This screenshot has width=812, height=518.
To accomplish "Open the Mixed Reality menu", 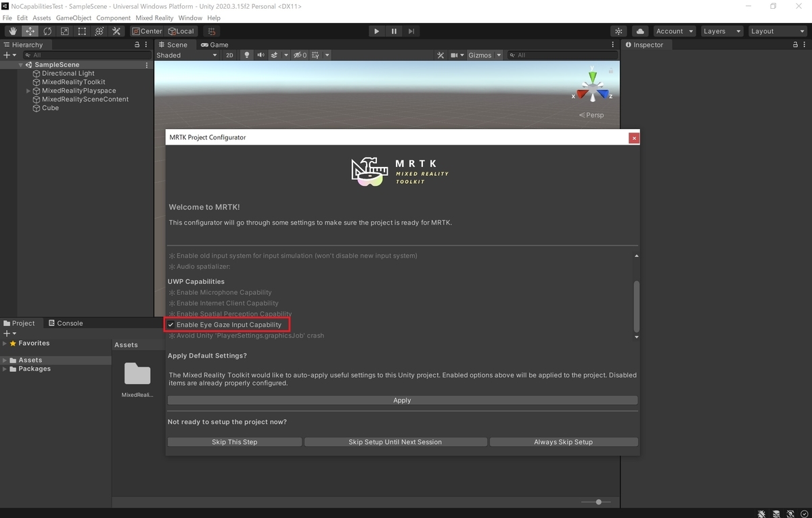I will click(154, 18).
